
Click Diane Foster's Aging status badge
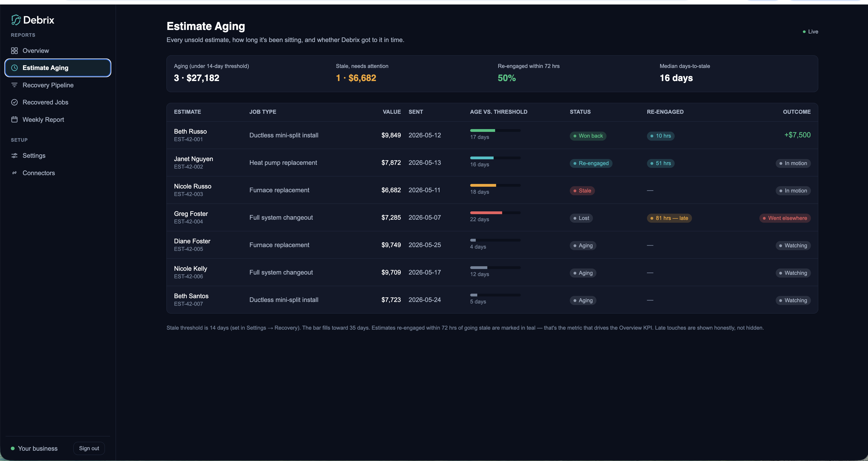tap(583, 246)
